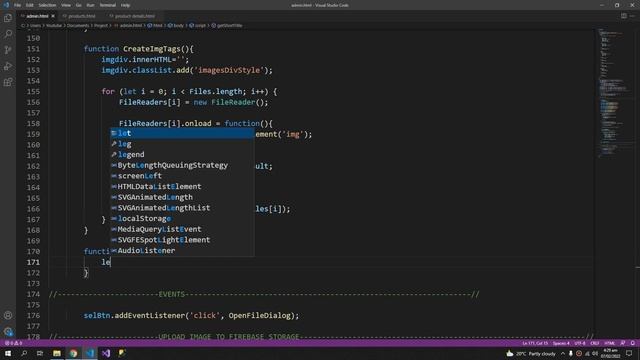Select the localStorage suggestion
Viewport: 640px width, 360px height.
(182, 218)
